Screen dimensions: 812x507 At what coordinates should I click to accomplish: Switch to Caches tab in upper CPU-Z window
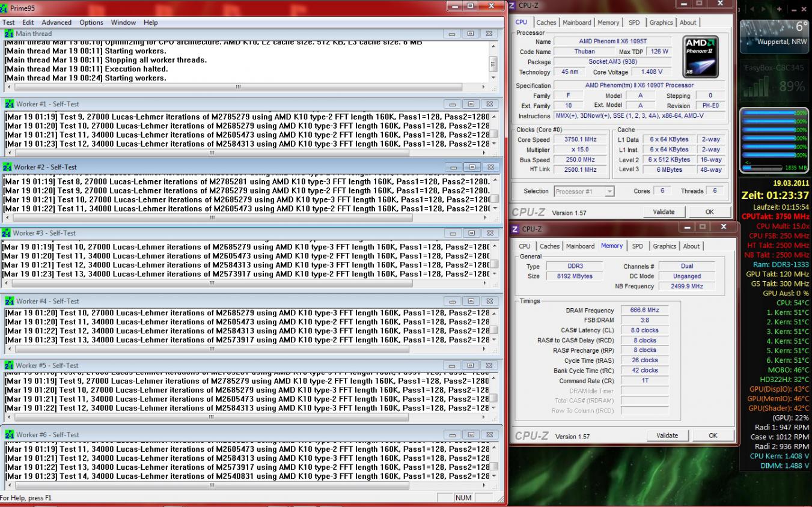coord(546,22)
